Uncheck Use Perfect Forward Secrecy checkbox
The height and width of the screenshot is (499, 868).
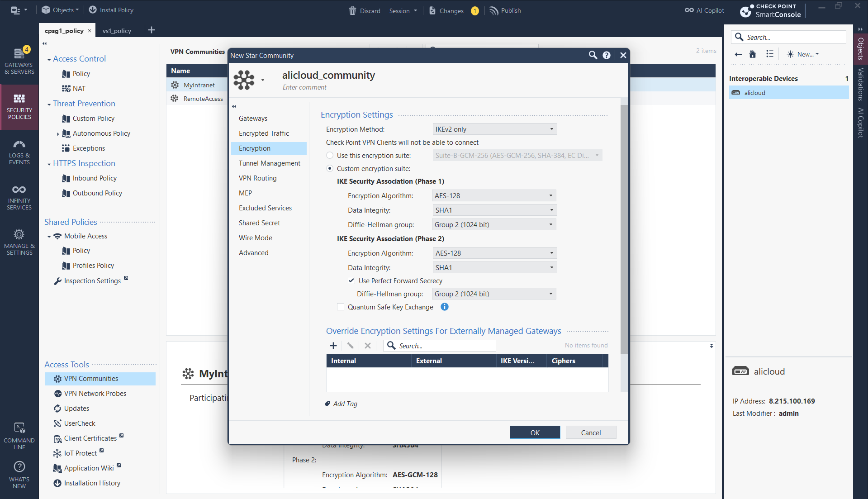click(x=351, y=280)
